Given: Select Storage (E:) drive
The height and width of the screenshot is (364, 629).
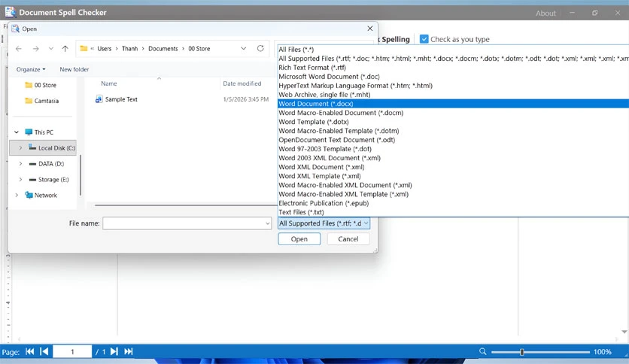Looking at the screenshot, I should [x=49, y=179].
